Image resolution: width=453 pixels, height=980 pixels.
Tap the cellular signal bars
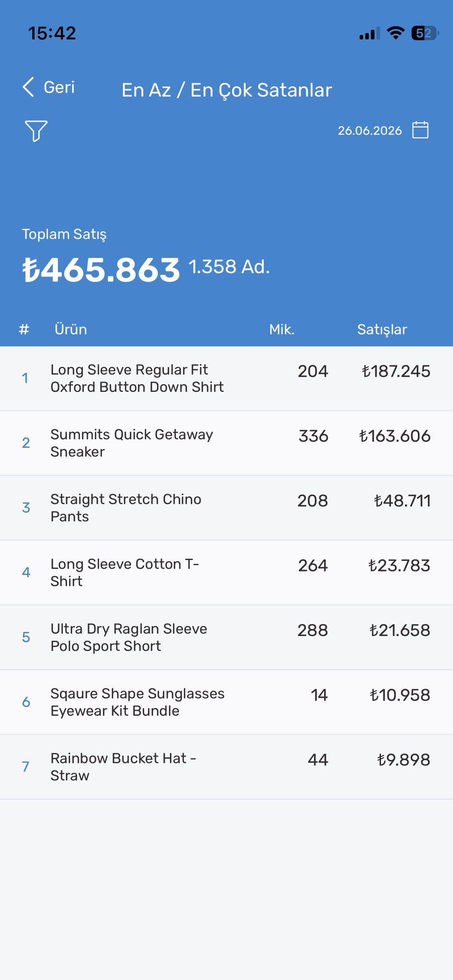click(370, 33)
